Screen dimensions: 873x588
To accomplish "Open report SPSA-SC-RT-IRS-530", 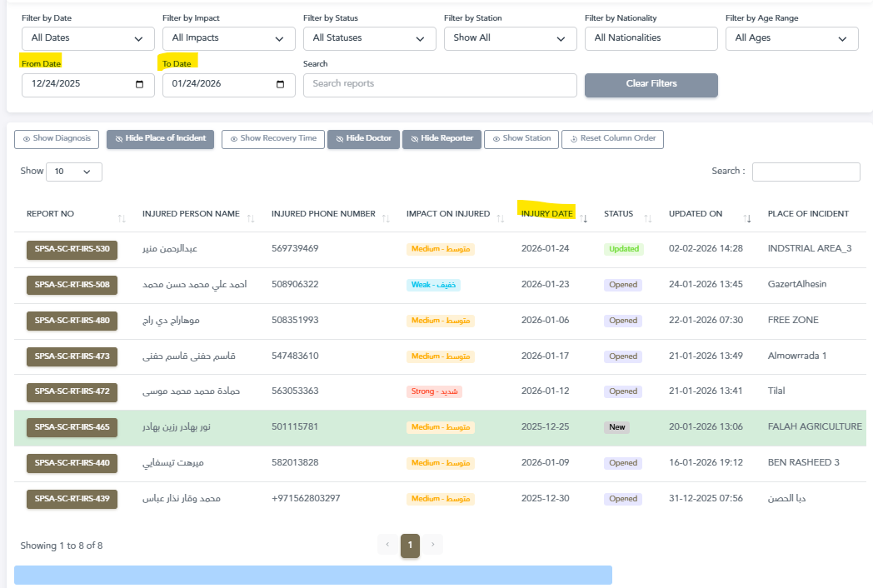I will 72,249.
